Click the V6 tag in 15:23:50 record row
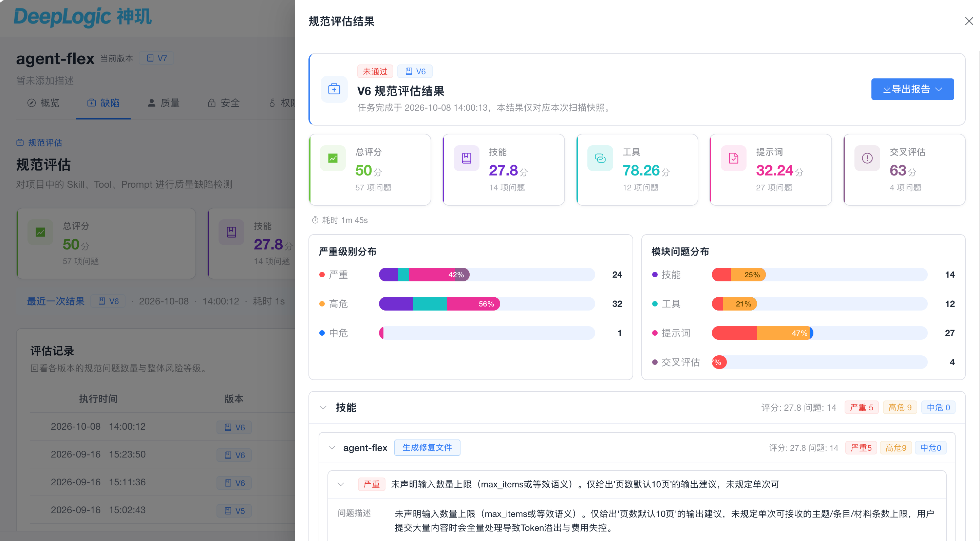This screenshot has width=980, height=541. [234, 455]
